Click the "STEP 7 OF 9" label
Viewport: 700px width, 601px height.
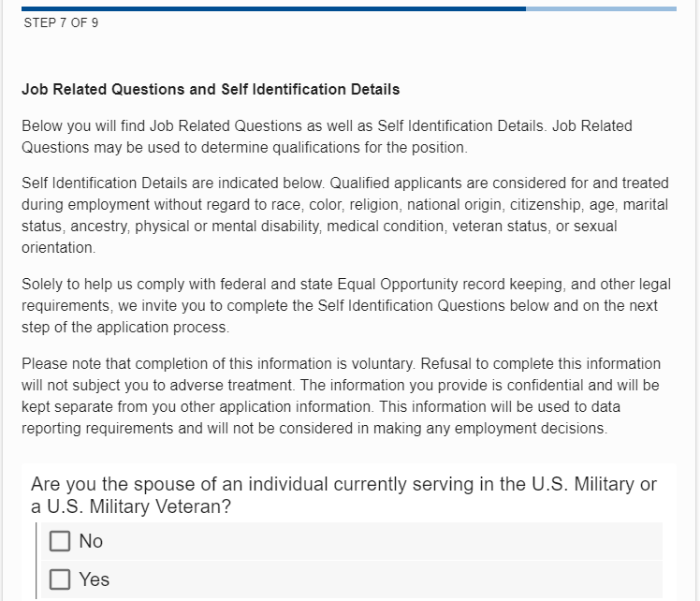(x=61, y=23)
